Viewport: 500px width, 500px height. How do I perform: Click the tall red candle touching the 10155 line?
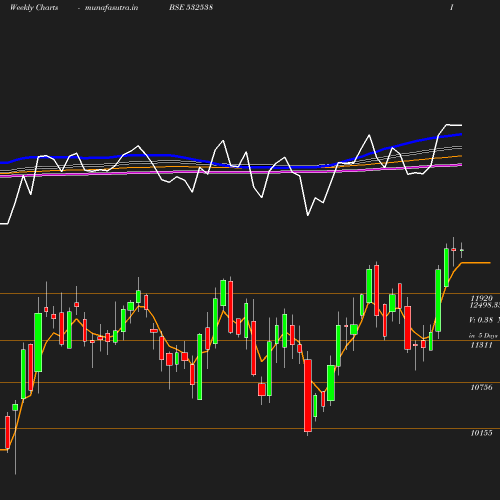tap(308, 396)
